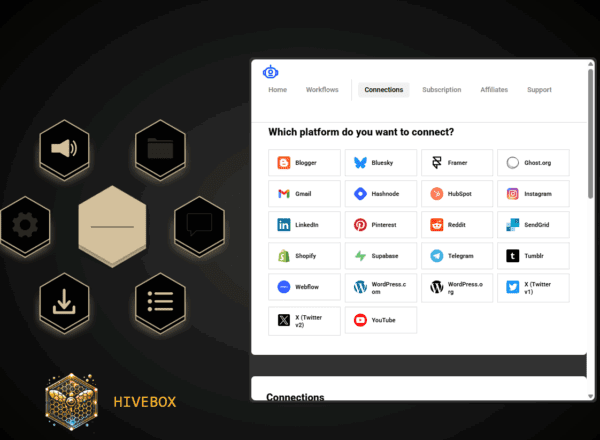The width and height of the screenshot is (600, 440).
Task: Open the folder hexagon icon
Action: point(160,149)
